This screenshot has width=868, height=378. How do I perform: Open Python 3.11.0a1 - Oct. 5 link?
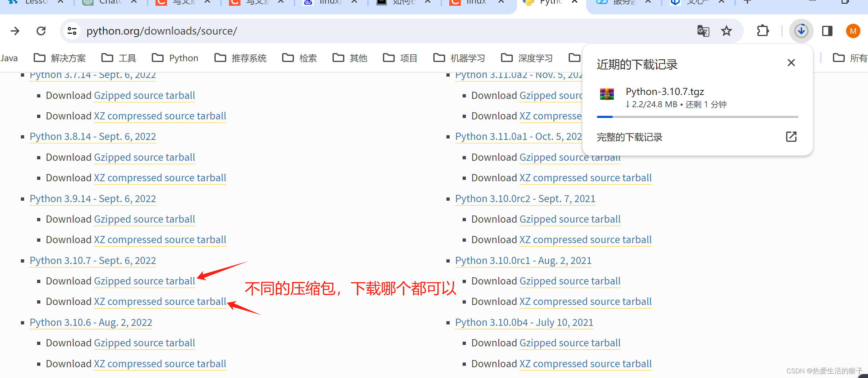(x=518, y=137)
